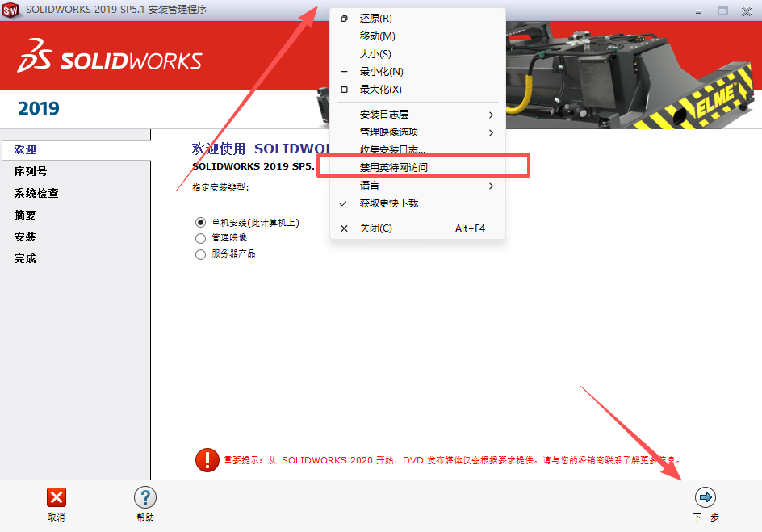The height and width of the screenshot is (532, 762).
Task: Click the SW logo in the title bar
Action: coord(10,10)
